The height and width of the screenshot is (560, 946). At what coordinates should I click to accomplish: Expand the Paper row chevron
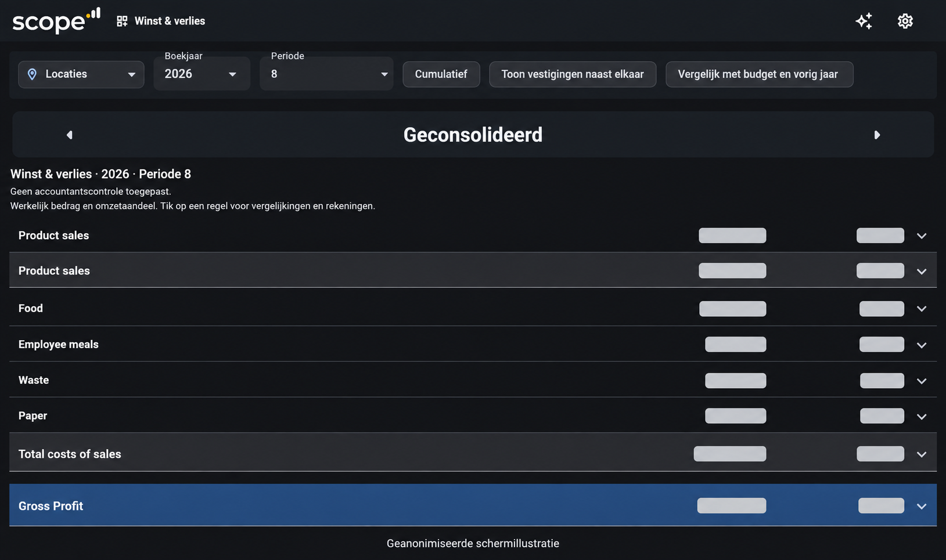pos(922,416)
